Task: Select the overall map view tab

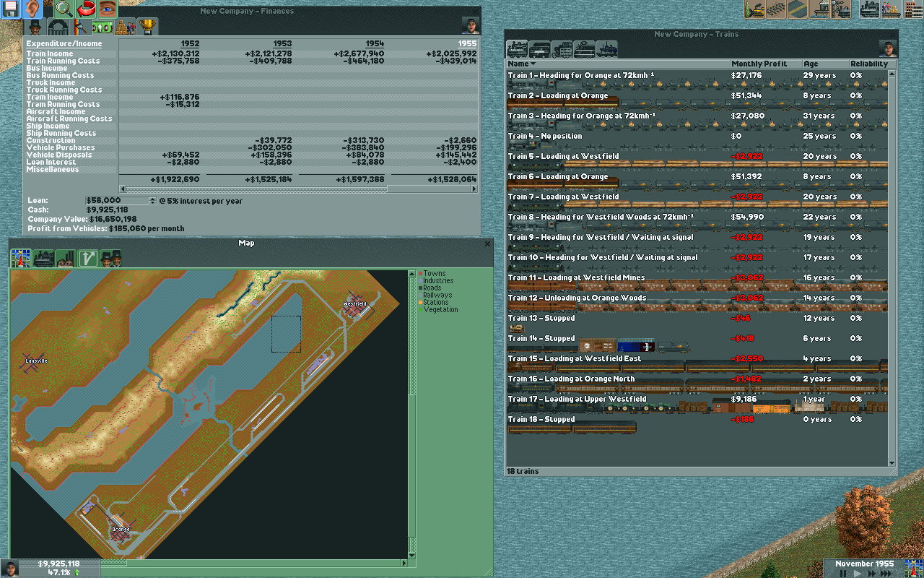Action: [21, 259]
